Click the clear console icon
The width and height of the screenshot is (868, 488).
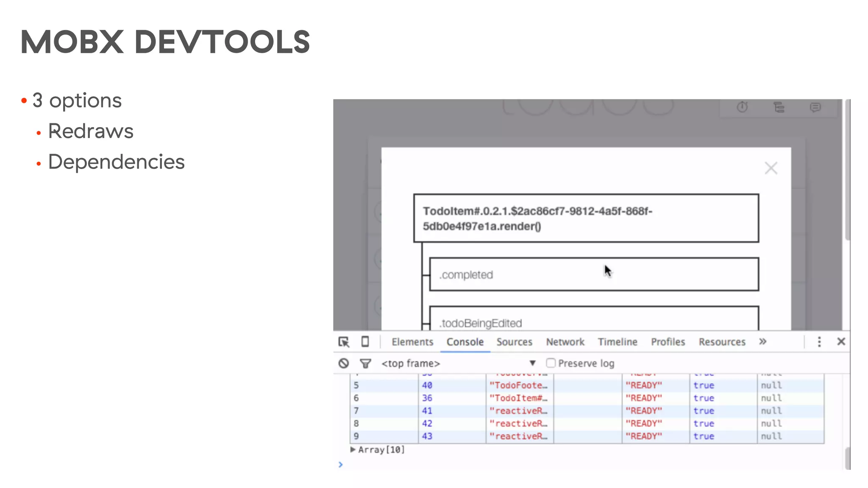tap(344, 363)
